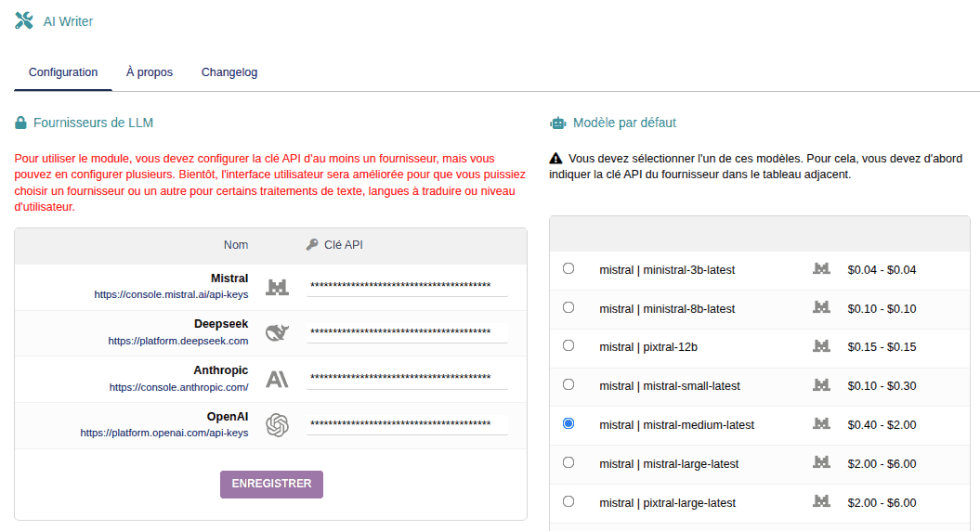Click the AI Writer tools icon
Image resolution: width=980 pixels, height=531 pixels.
pos(23,20)
